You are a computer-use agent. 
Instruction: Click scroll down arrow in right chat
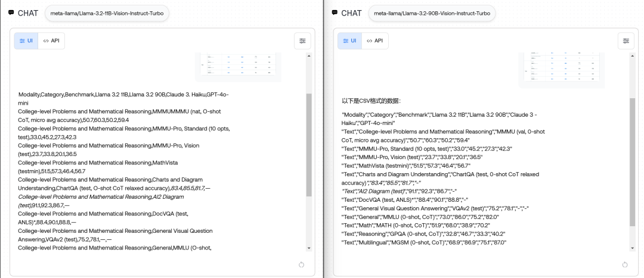pyautogui.click(x=633, y=248)
